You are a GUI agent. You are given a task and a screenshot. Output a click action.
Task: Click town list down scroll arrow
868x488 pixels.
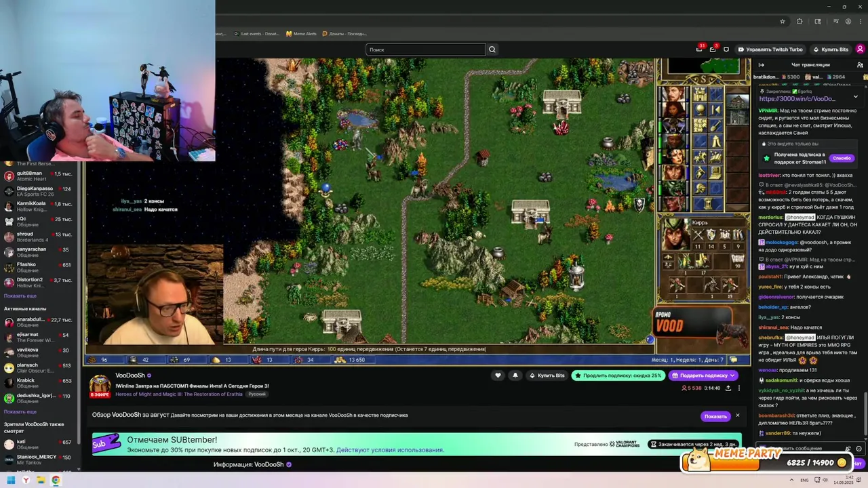click(x=738, y=207)
